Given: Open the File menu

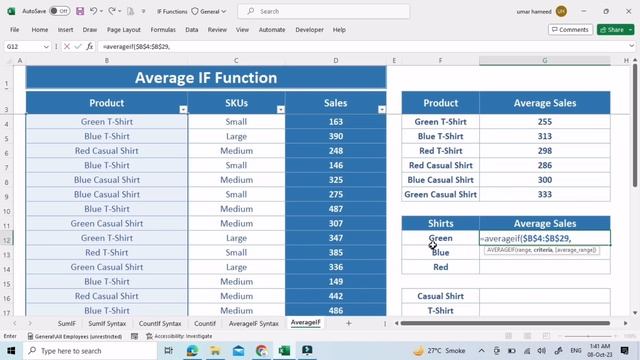Looking at the screenshot, I should point(15,30).
